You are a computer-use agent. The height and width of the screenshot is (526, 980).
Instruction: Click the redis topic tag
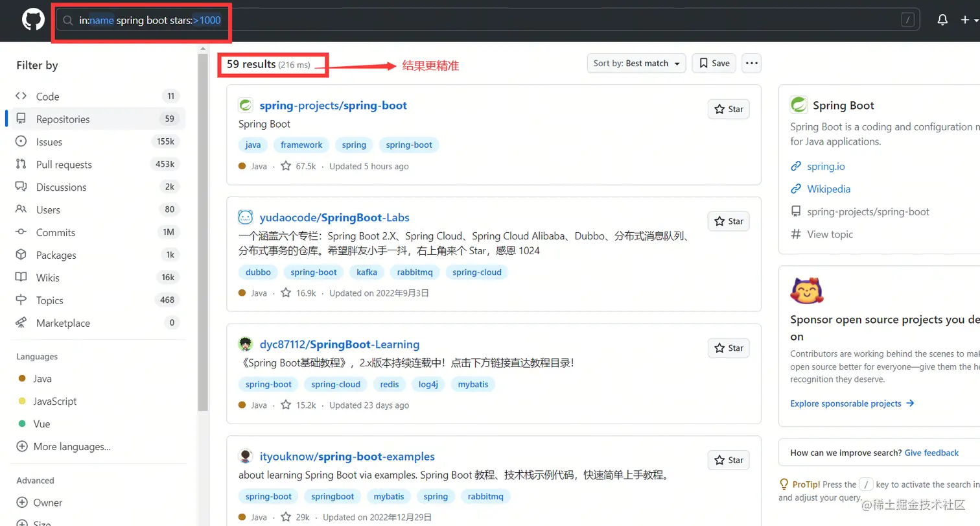click(x=390, y=385)
